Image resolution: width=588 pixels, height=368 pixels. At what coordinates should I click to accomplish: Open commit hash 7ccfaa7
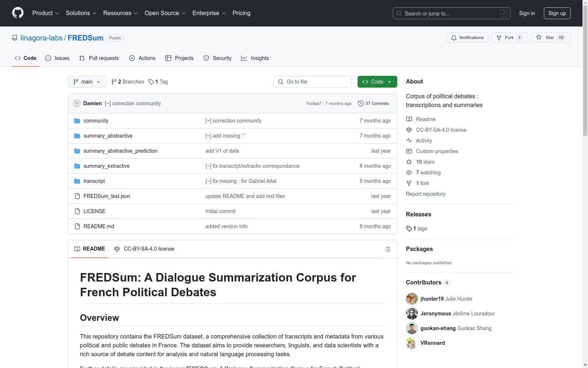pyautogui.click(x=313, y=103)
